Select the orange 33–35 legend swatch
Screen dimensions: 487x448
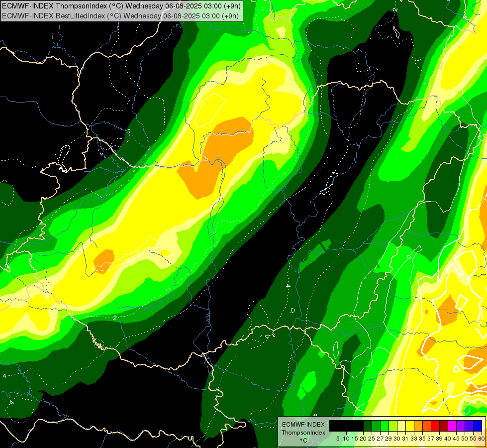click(x=418, y=426)
